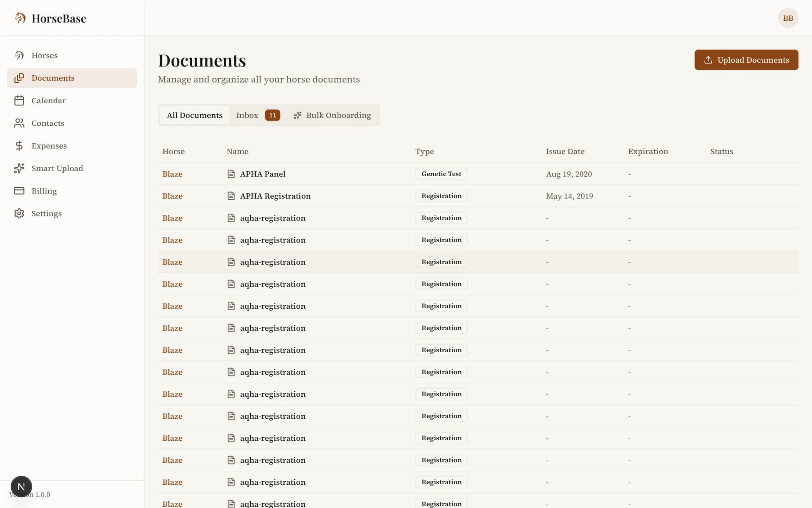Select the Expenses dollar icon
Viewport: 812px width, 508px height.
(19, 146)
